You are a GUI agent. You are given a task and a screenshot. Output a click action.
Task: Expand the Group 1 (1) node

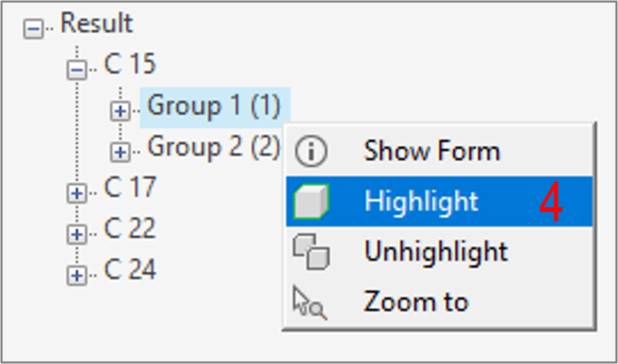pos(120,111)
